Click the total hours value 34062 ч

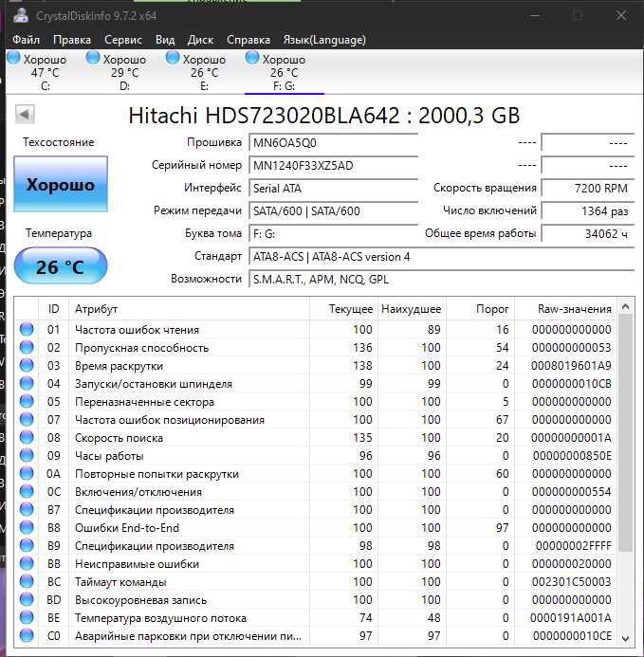[588, 233]
